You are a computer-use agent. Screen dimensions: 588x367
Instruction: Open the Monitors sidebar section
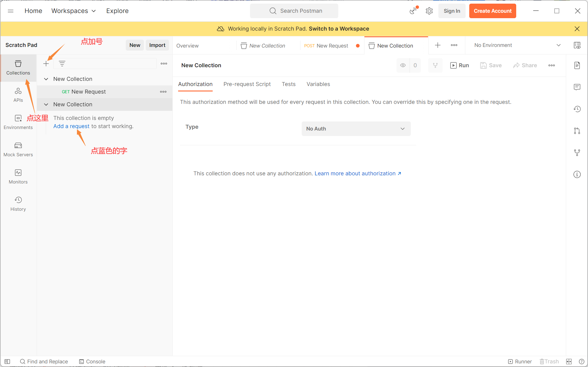tap(18, 177)
